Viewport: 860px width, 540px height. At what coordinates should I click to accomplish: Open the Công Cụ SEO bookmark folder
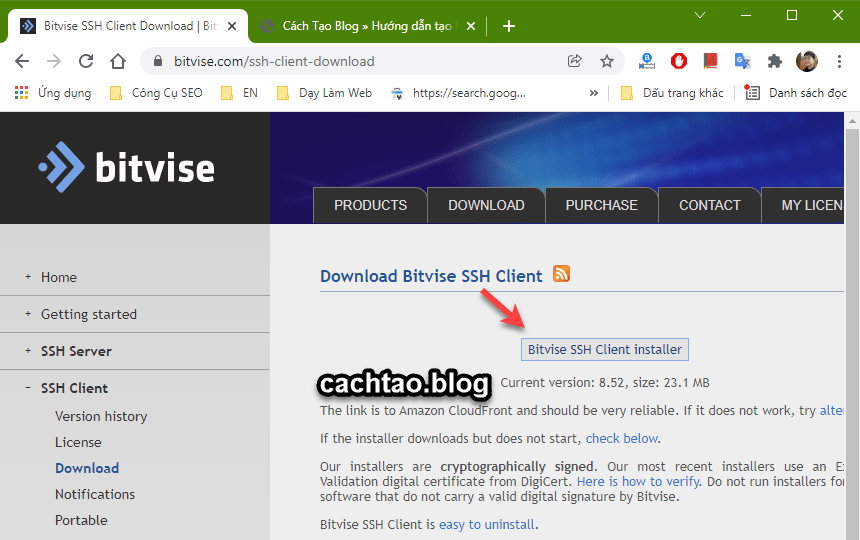[156, 93]
